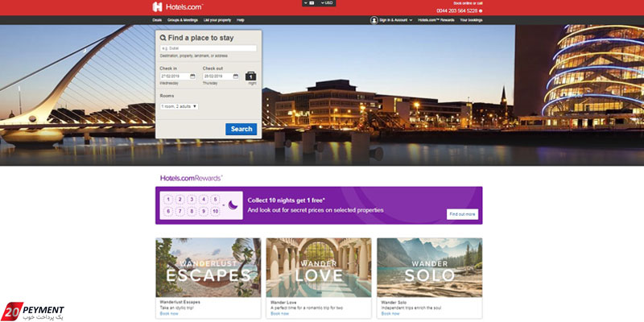The width and height of the screenshot is (644, 322).
Task: Go to Your bookings
Action: tap(471, 20)
